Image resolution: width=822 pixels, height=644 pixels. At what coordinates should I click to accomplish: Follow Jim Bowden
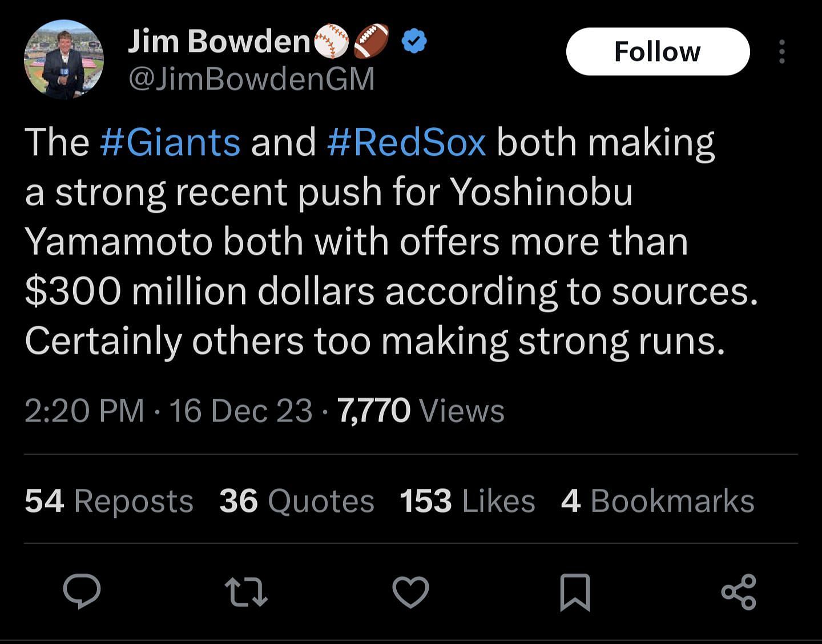point(658,52)
